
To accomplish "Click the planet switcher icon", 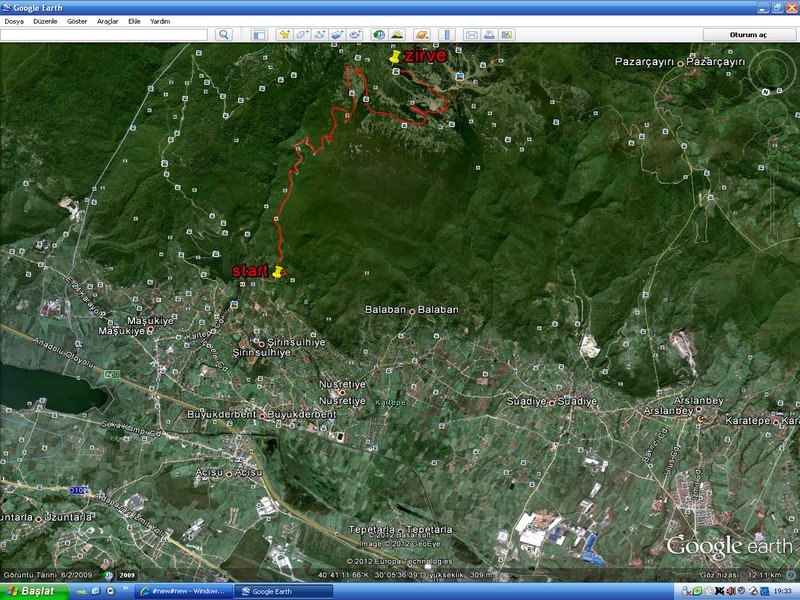I will tap(422, 34).
